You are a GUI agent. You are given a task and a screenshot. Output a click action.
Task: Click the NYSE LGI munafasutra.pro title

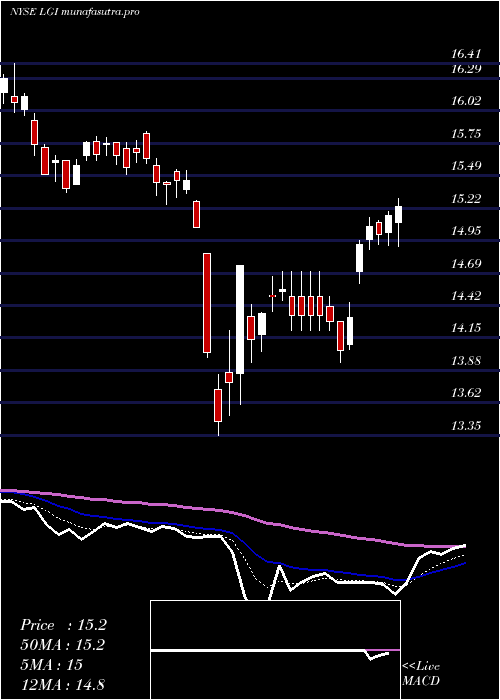(x=75, y=12)
